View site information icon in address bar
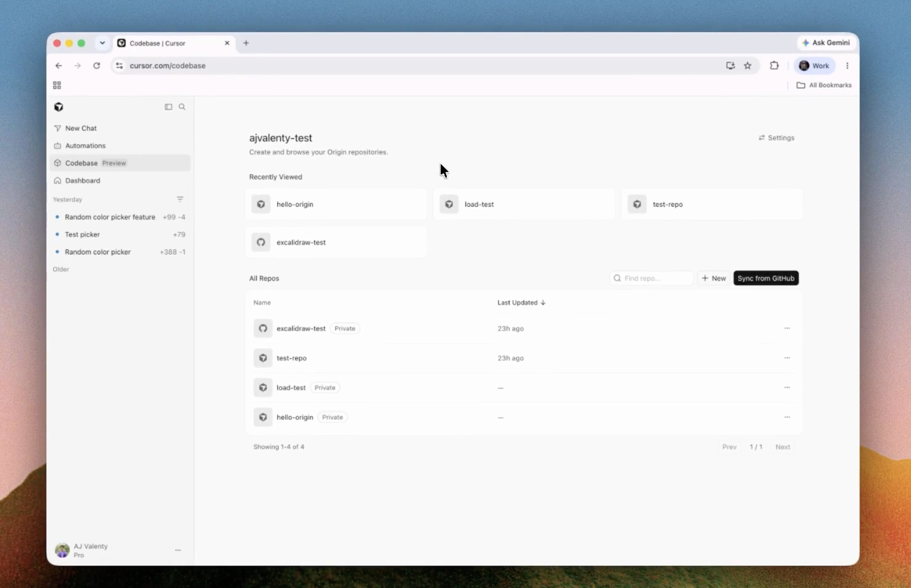Viewport: 911px width, 588px height. [x=119, y=66]
